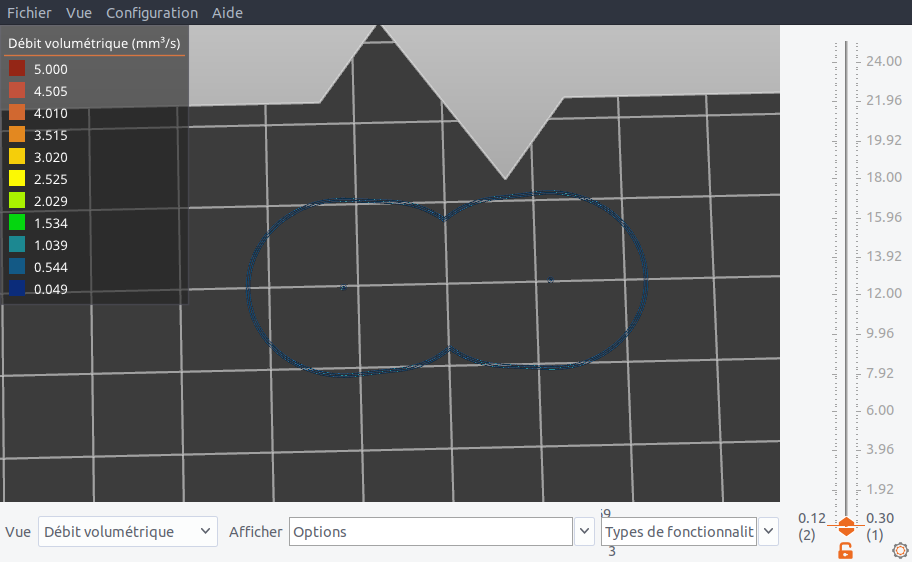Click the 3.020 legend value
912x562 pixels.
coord(51,158)
